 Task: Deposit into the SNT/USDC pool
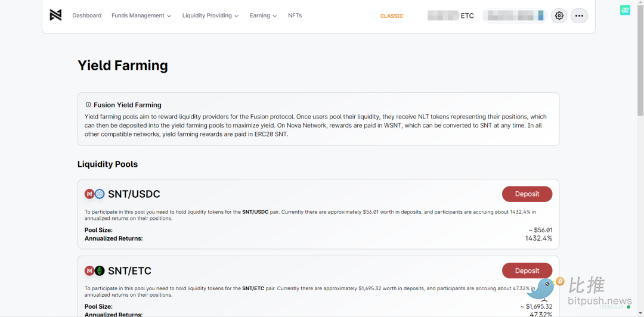click(527, 194)
